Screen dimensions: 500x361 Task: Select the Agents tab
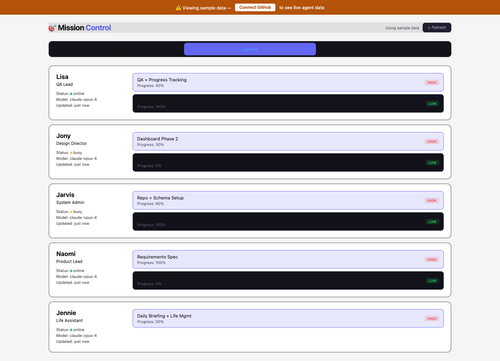[x=250, y=49]
